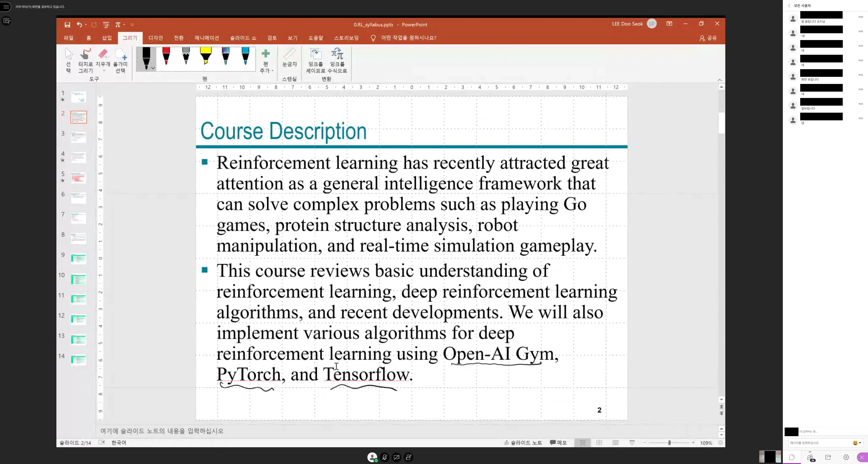Click the Undo arrow icon
This screenshot has width=868, height=464.
coord(79,25)
